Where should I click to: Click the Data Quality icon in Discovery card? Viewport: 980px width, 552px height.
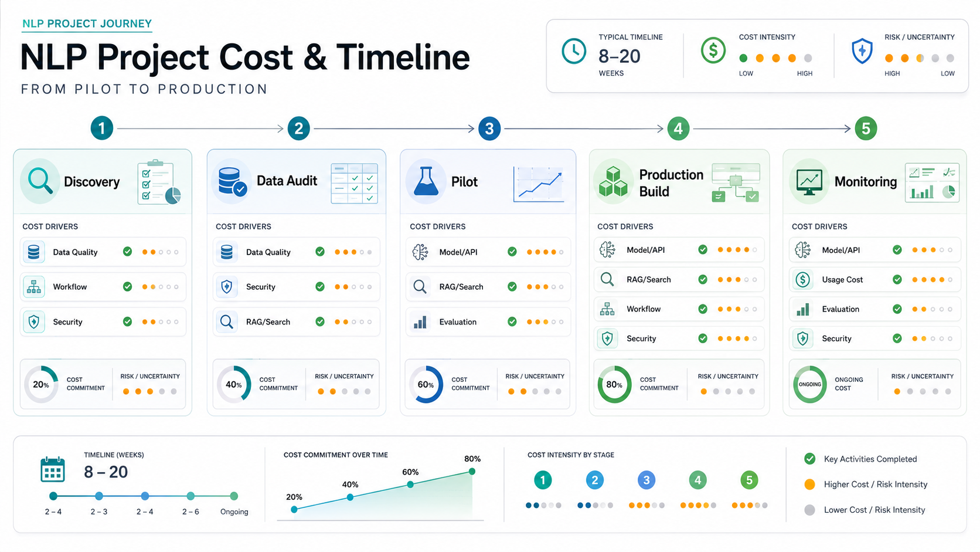34,252
